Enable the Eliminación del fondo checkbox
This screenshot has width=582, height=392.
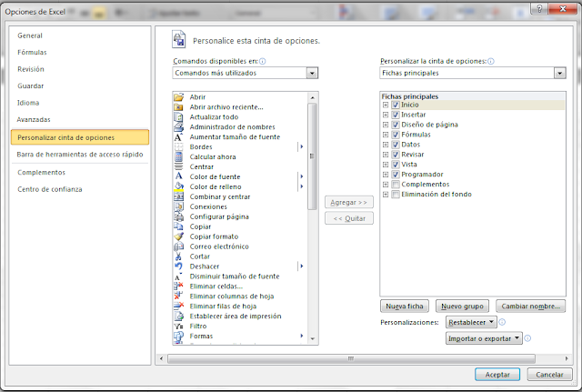point(396,195)
